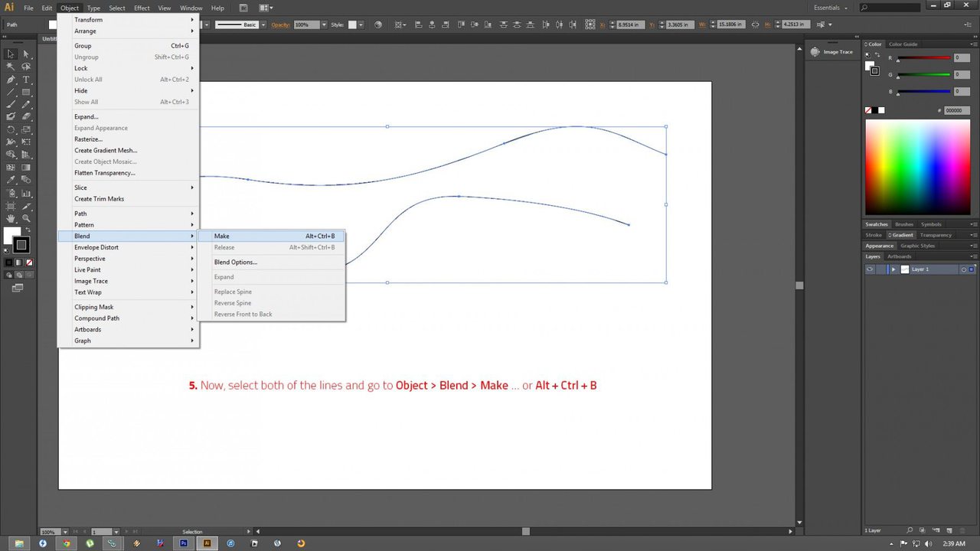Select the Mesh tool
Screen dimensions: 980x551
click(x=11, y=167)
